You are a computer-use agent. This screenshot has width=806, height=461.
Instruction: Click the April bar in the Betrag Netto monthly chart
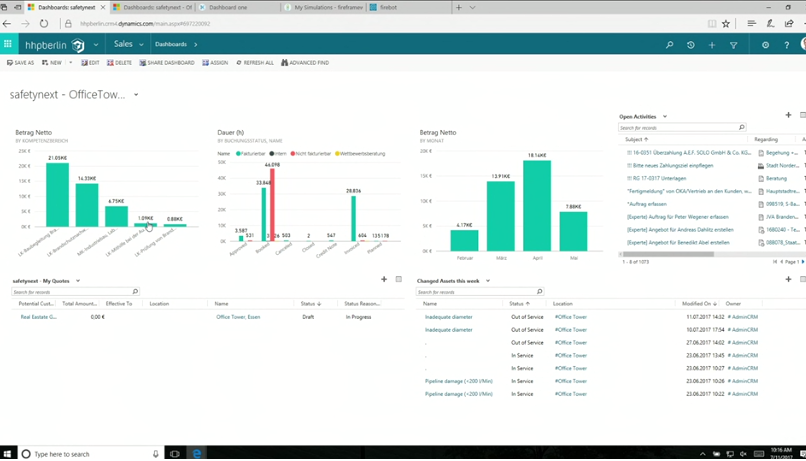point(537,206)
